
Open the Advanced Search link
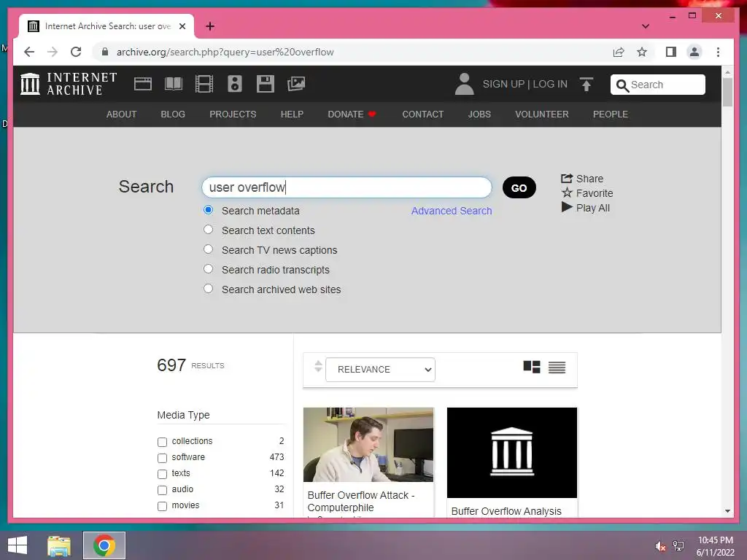point(452,211)
